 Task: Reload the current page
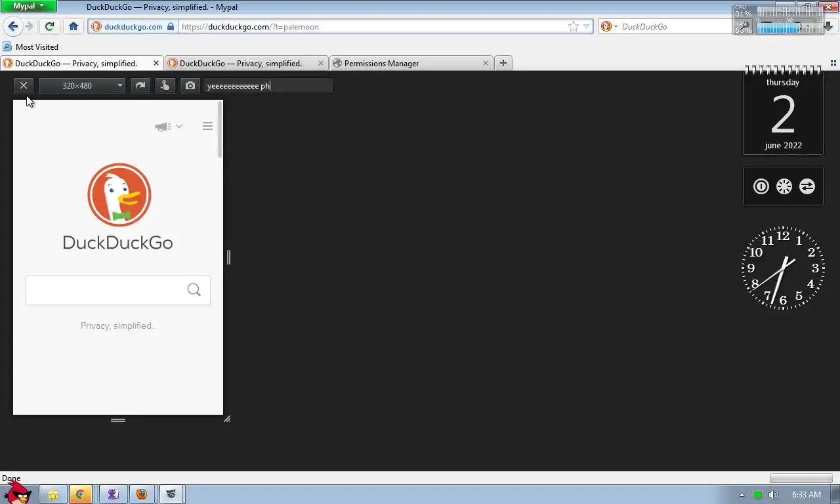[x=49, y=26]
